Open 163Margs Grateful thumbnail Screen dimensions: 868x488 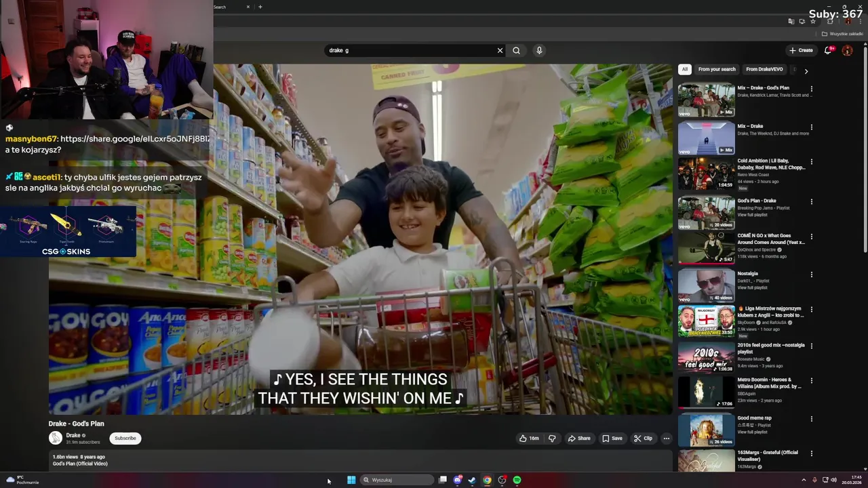706,461
